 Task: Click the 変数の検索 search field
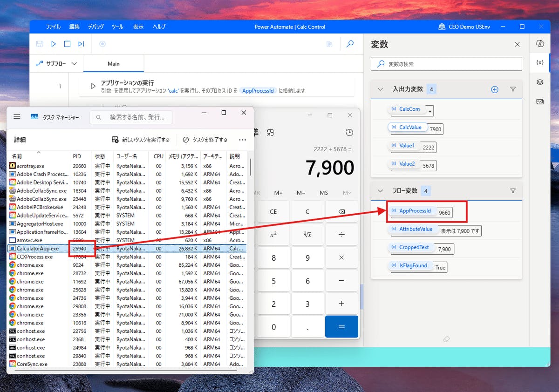(446, 64)
